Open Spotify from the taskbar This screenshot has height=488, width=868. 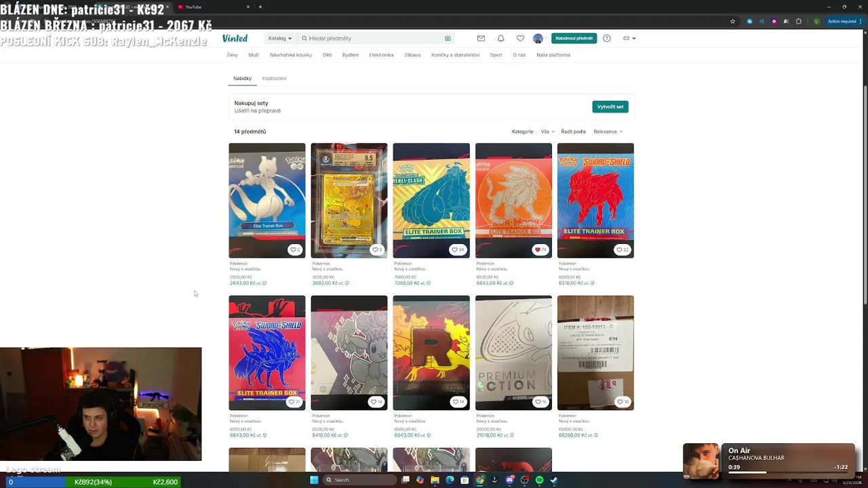coord(539,480)
